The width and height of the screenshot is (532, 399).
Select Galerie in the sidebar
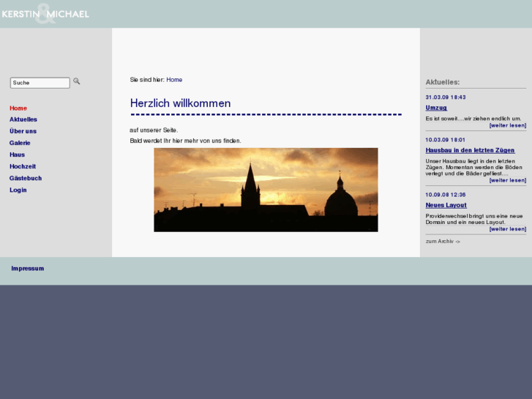[x=20, y=143]
